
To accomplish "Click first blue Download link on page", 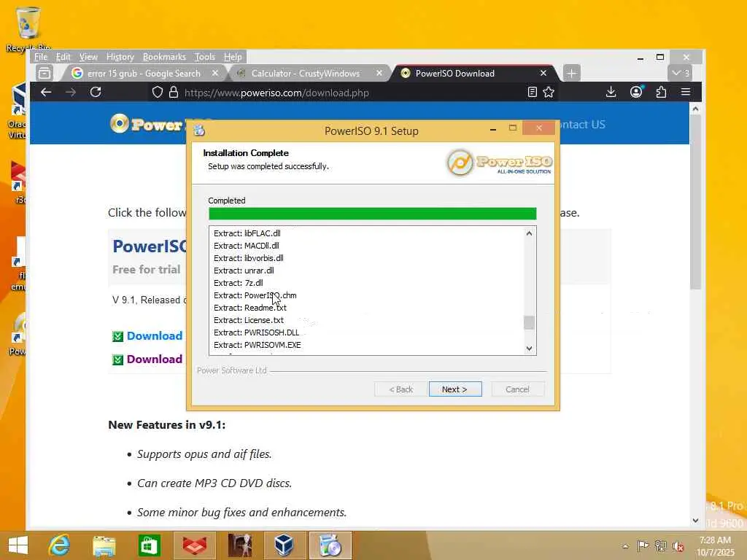I will pyautogui.click(x=155, y=335).
